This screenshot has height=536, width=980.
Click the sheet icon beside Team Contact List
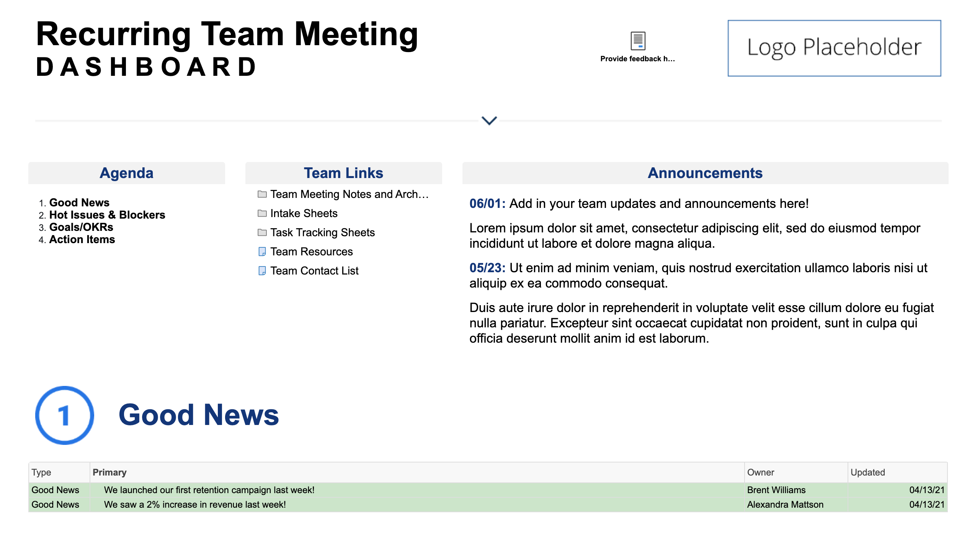[x=262, y=271]
